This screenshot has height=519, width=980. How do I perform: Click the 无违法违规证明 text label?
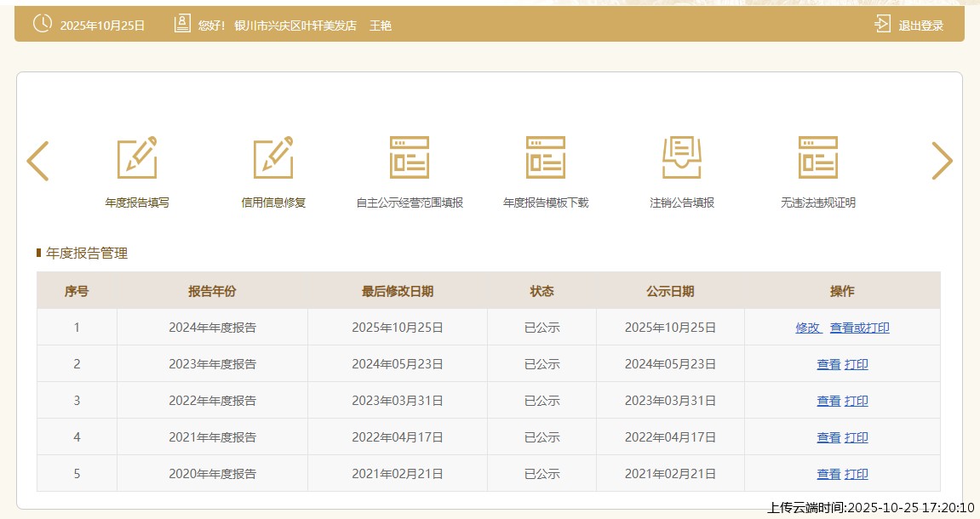(x=818, y=203)
